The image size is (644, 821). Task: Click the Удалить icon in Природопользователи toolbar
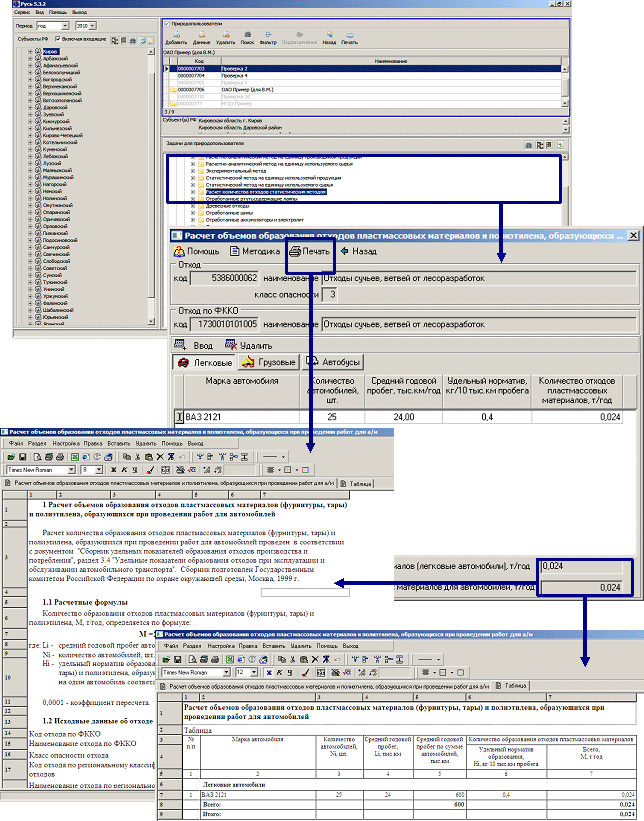[225, 36]
